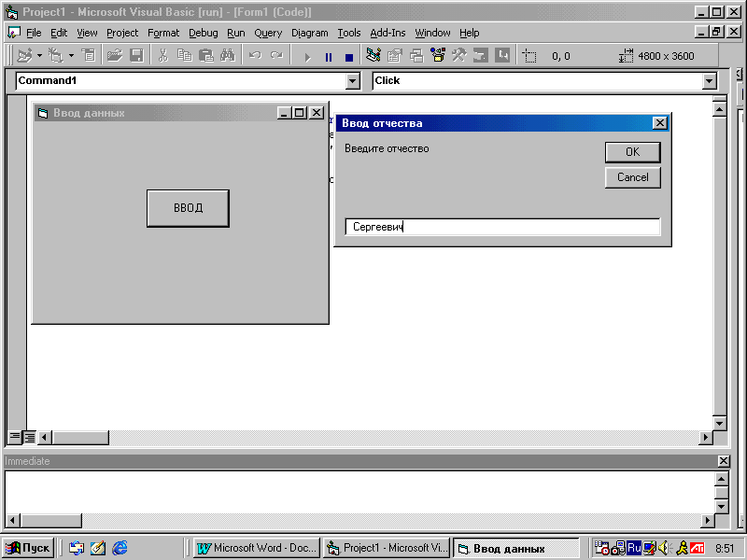Open the Diagram menu
747x560 pixels.
click(310, 33)
